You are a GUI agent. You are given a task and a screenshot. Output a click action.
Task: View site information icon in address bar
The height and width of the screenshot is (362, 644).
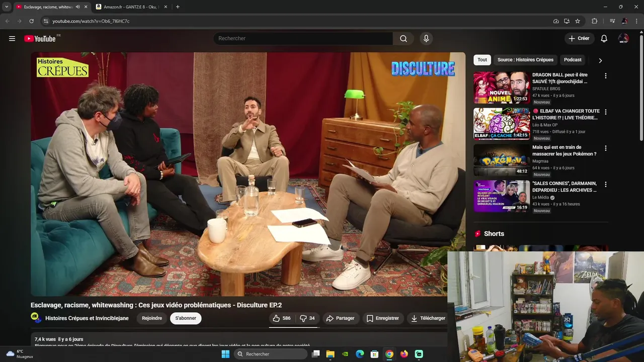(x=46, y=21)
